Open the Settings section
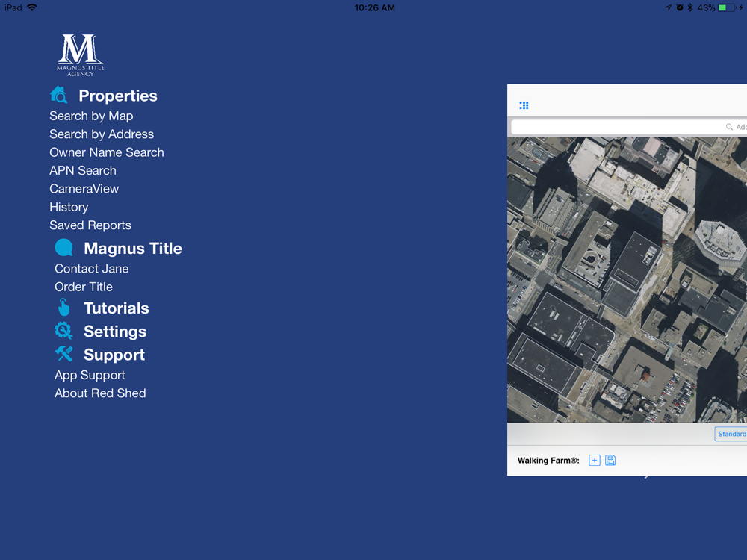747x560 pixels. [x=115, y=332]
